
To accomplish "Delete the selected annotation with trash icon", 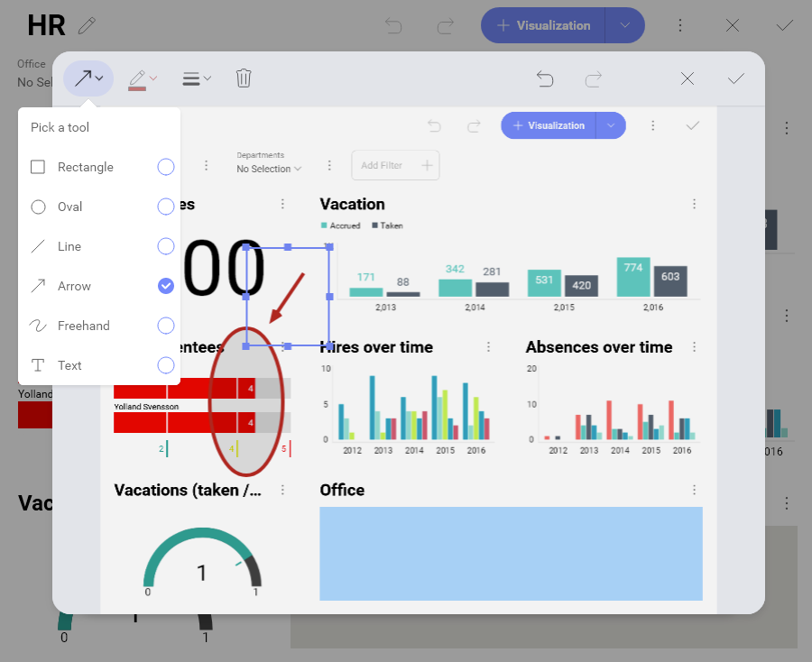I will point(244,78).
